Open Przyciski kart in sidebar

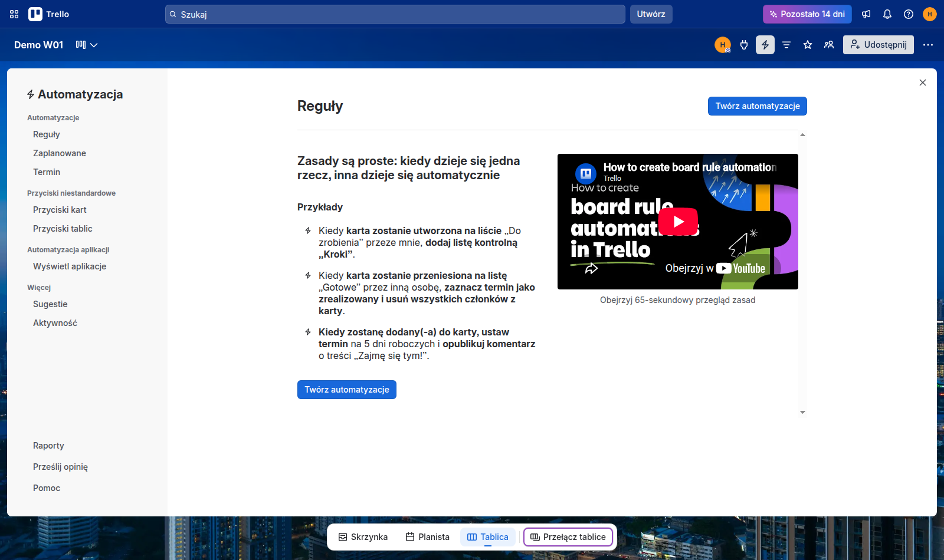pyautogui.click(x=60, y=210)
